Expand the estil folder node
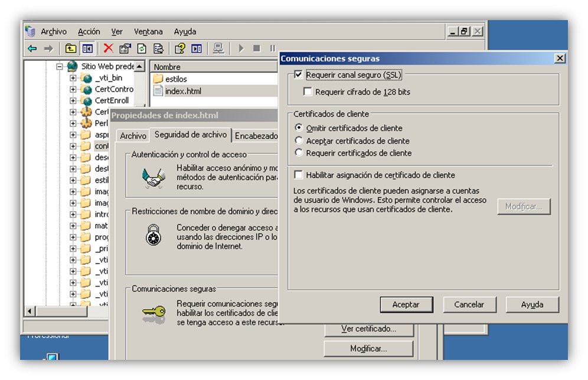The width and height of the screenshot is (588, 380). click(73, 180)
